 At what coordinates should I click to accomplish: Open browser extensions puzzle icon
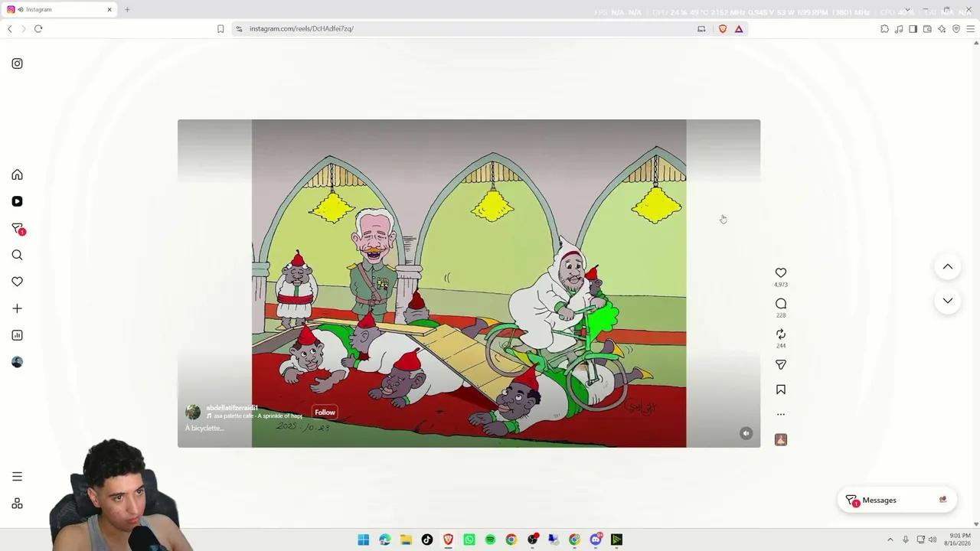coord(884,29)
